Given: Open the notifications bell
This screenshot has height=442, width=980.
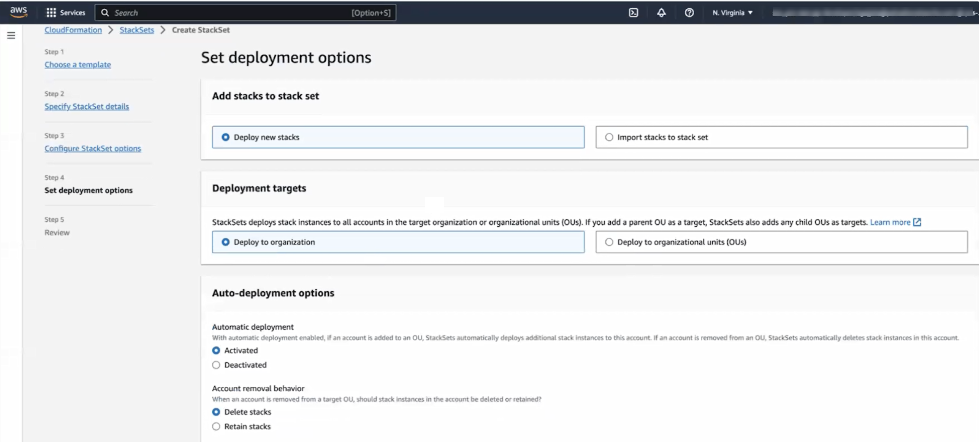Looking at the screenshot, I should (x=661, y=13).
